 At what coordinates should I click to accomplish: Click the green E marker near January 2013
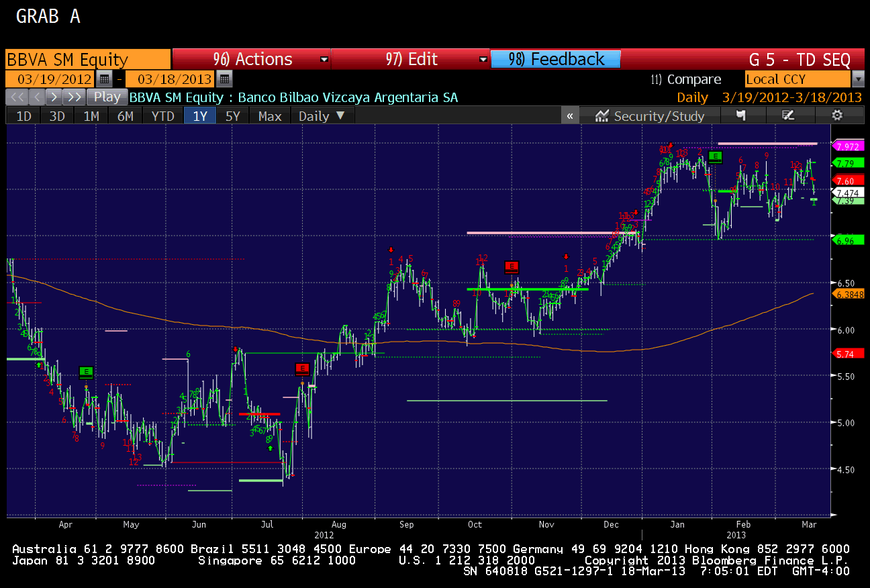click(716, 156)
